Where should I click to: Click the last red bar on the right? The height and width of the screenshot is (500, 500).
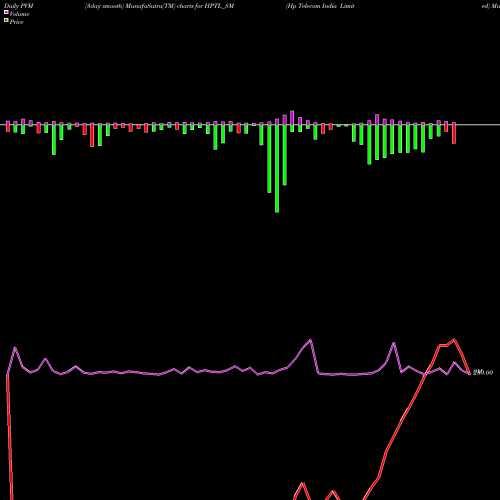pos(454,134)
